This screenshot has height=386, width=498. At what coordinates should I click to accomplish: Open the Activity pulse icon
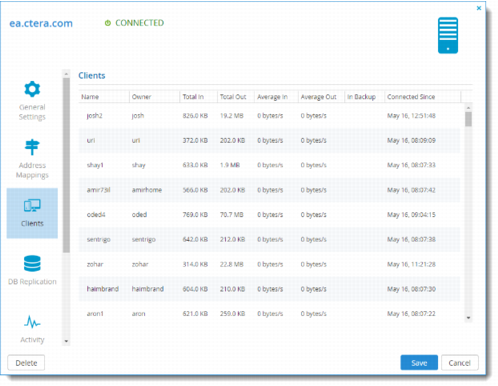point(32,322)
